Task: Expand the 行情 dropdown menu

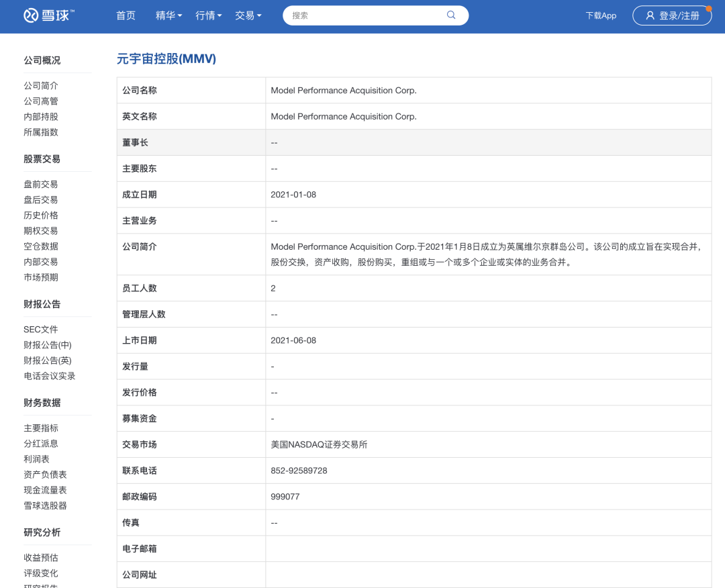Action: (x=208, y=15)
